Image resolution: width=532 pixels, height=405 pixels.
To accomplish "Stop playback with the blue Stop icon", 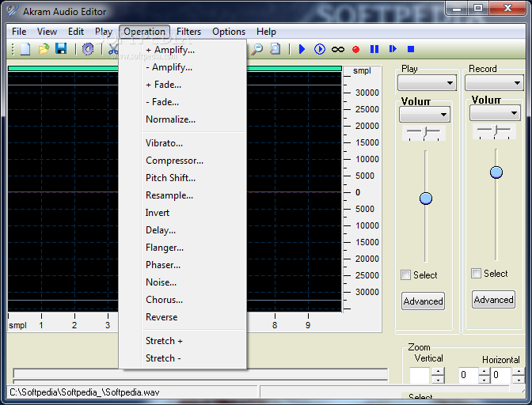I will (411, 49).
